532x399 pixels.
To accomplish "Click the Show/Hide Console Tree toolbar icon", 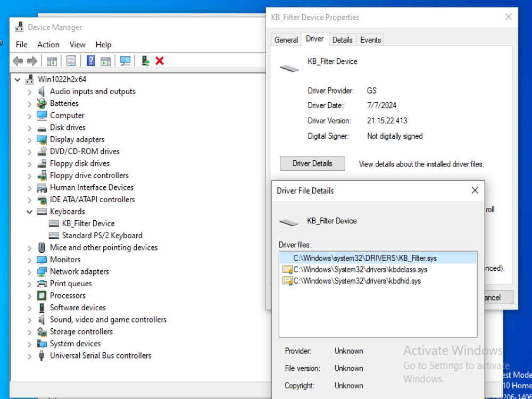I will click(52, 61).
